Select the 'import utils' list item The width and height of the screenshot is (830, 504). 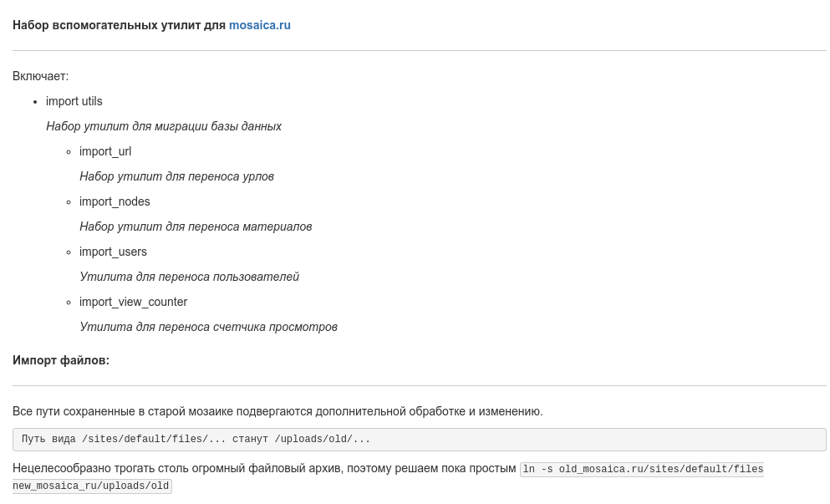pos(74,101)
